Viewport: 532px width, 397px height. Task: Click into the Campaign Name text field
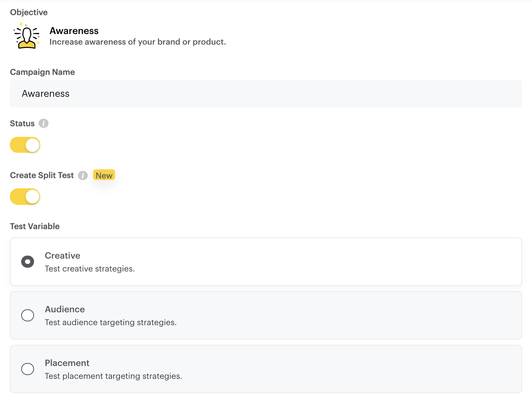point(266,94)
